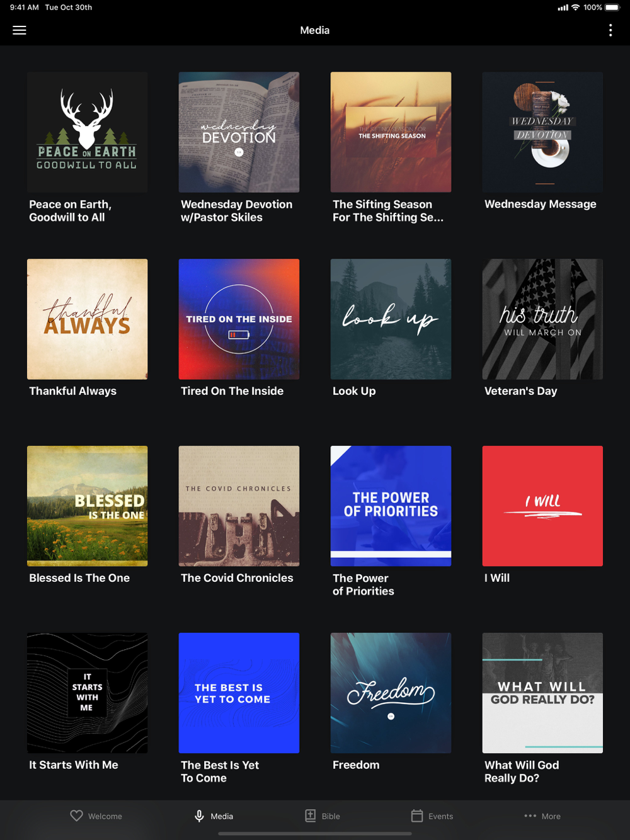Switch to the Events tab label

pyautogui.click(x=440, y=816)
